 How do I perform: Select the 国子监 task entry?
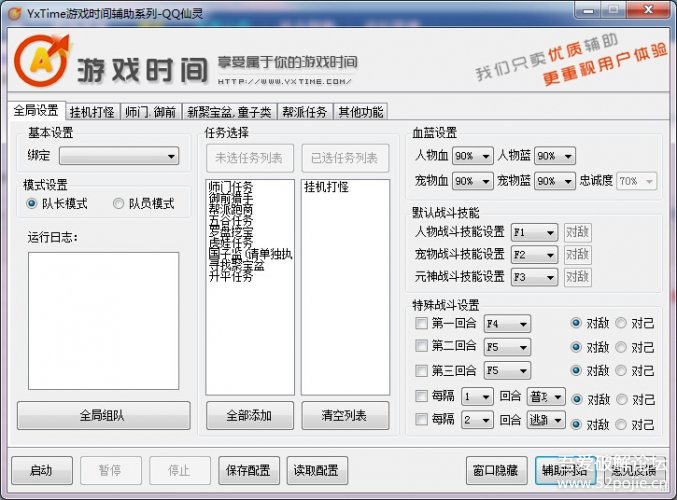250,253
